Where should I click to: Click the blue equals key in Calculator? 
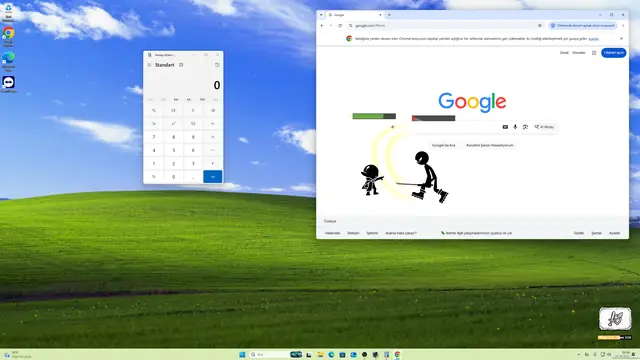coord(213,177)
